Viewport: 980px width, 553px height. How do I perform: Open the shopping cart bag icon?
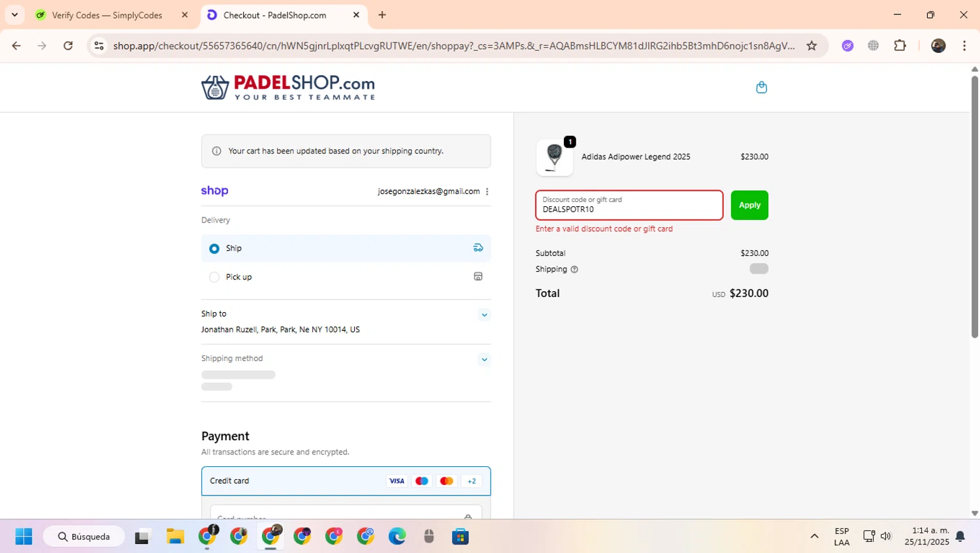pos(761,87)
